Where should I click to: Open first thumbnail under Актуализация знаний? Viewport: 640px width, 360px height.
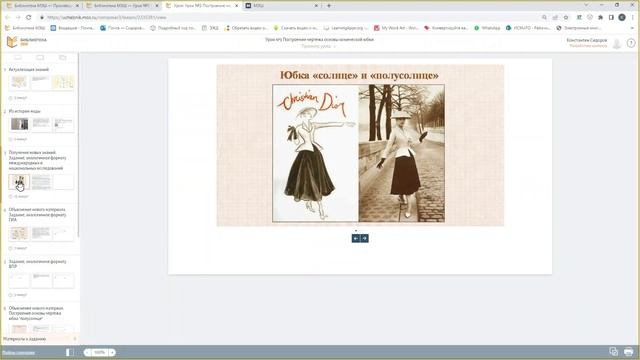pyautogui.click(x=19, y=82)
